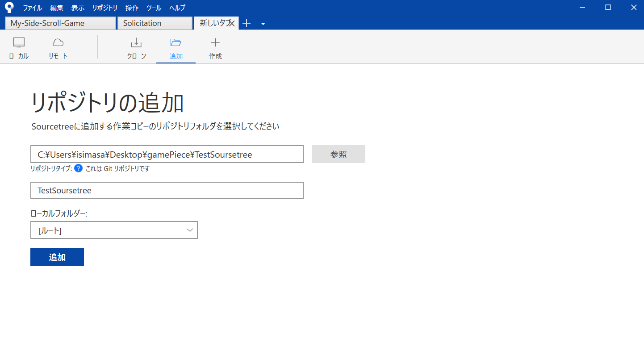644x347 pixels.
Task: Open the ローカルフォルダー [ルート] dropdown
Action: [114, 230]
